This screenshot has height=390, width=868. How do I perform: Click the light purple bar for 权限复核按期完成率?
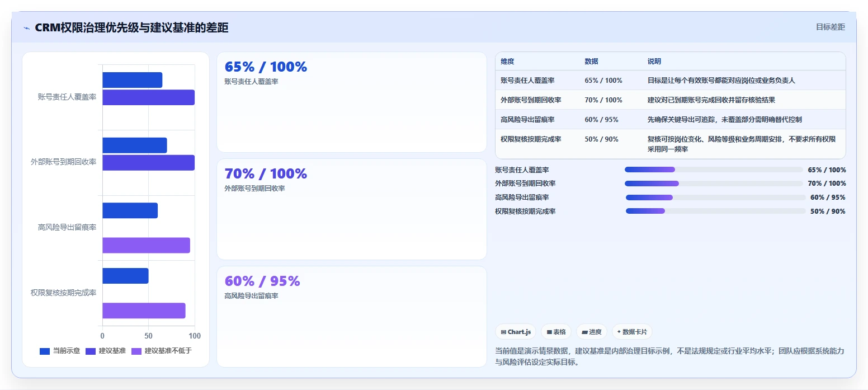(144, 311)
